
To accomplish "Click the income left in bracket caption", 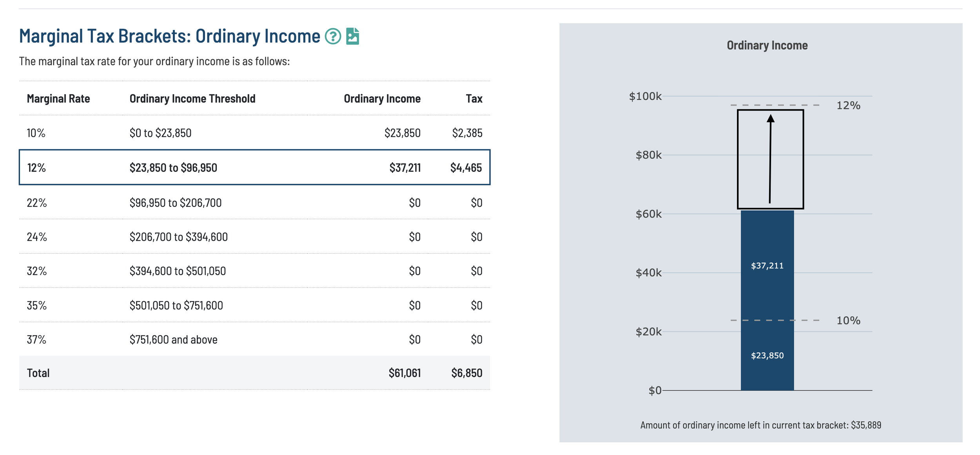I will (760, 425).
